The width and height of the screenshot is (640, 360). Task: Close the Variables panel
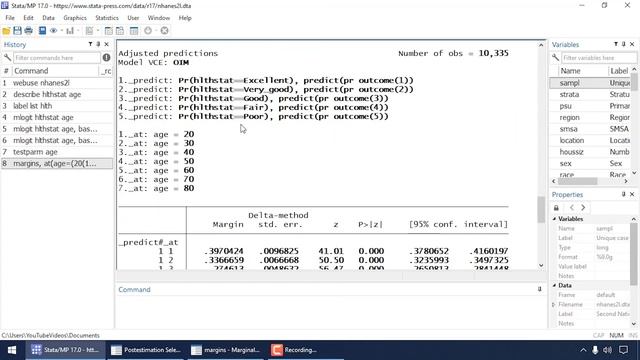click(x=632, y=44)
